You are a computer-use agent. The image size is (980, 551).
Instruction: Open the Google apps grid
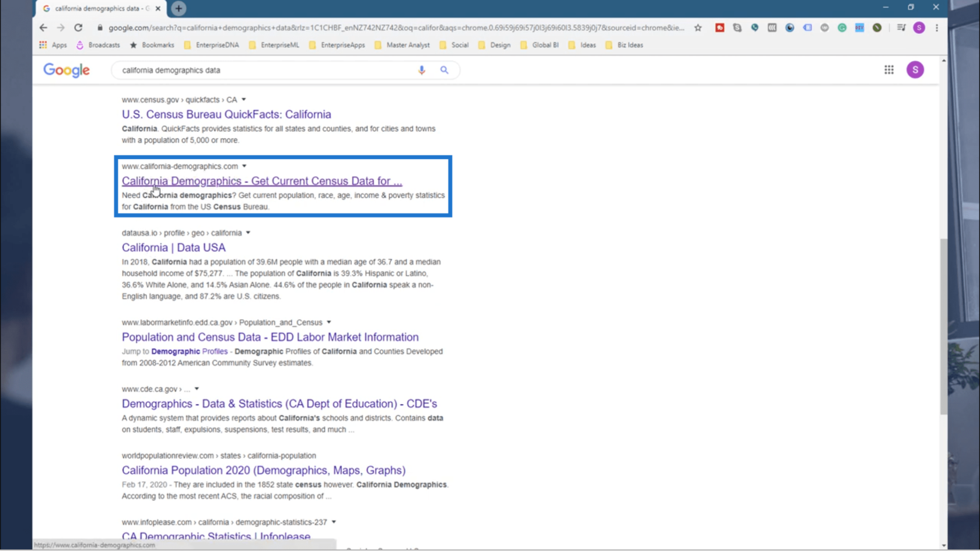click(x=888, y=70)
